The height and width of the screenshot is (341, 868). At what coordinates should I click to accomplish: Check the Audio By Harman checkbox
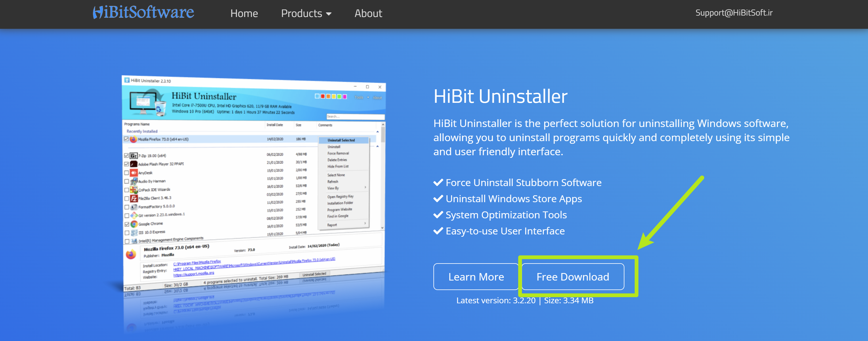126,181
